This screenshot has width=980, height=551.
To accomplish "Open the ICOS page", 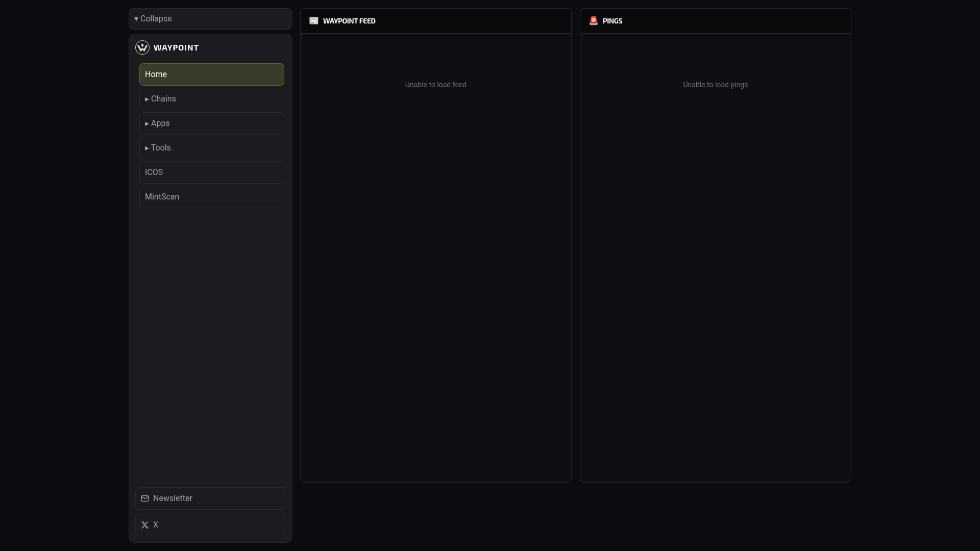I will (x=212, y=172).
